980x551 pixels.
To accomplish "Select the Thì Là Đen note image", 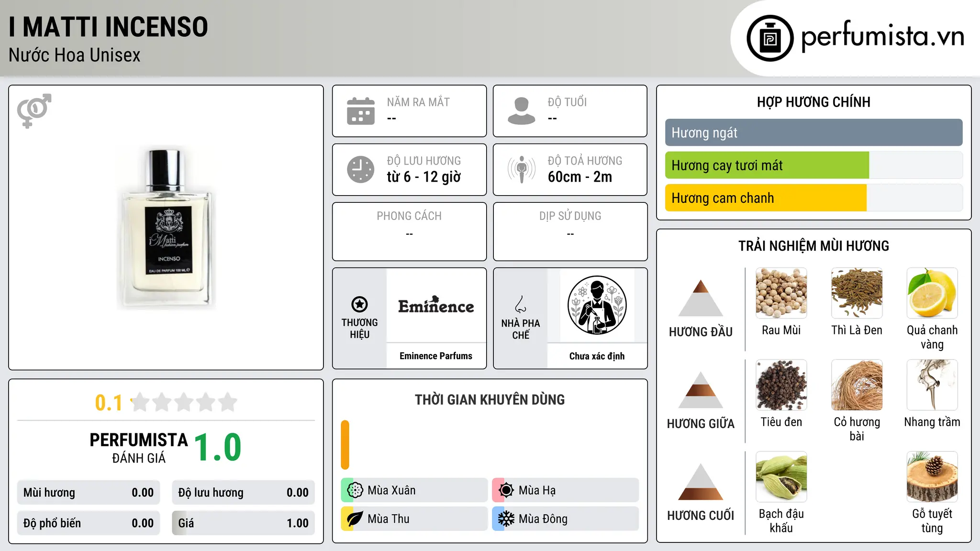I will point(857,293).
